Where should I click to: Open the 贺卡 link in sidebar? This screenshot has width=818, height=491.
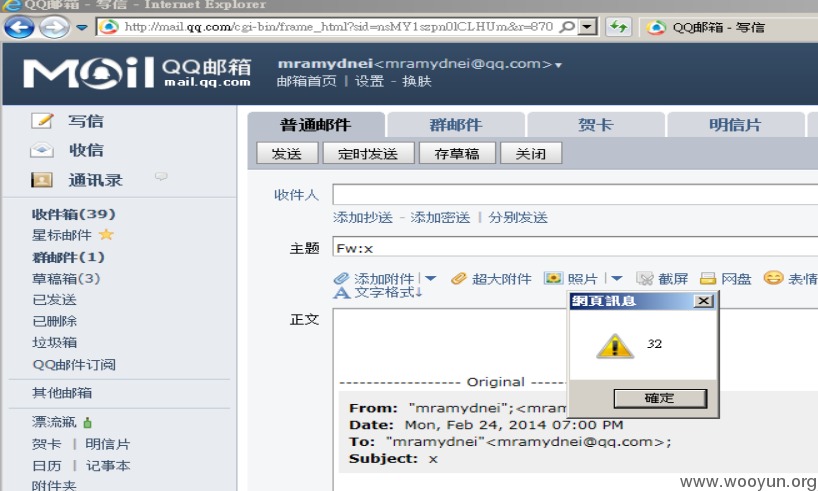[x=46, y=445]
